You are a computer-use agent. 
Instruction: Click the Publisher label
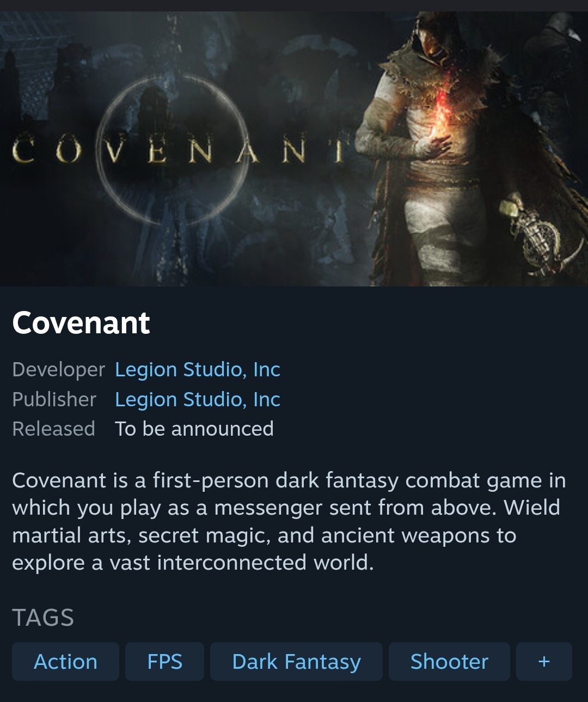[54, 400]
